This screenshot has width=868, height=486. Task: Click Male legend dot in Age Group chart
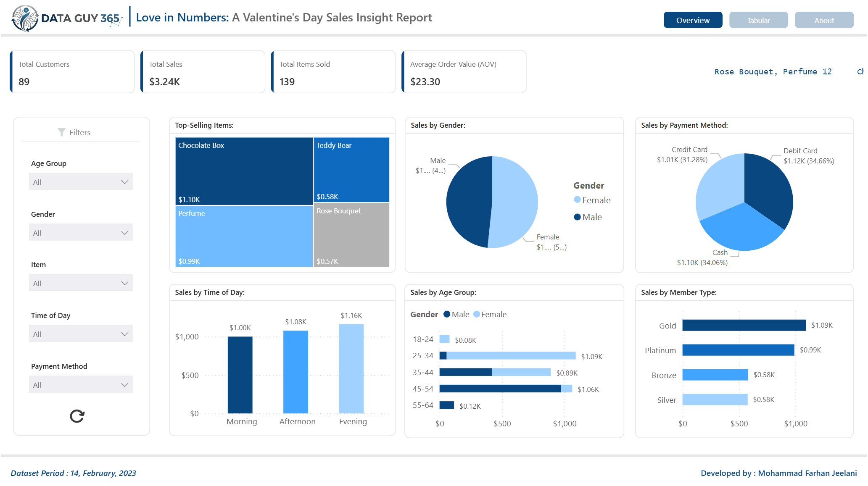[447, 314]
